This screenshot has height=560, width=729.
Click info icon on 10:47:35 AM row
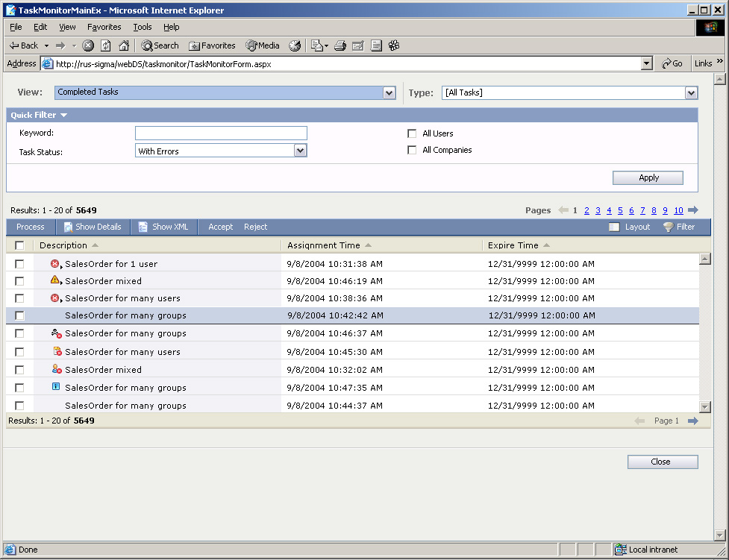click(56, 386)
